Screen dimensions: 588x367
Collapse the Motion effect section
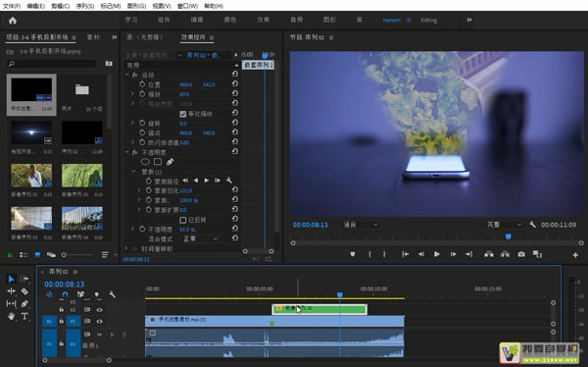point(127,75)
